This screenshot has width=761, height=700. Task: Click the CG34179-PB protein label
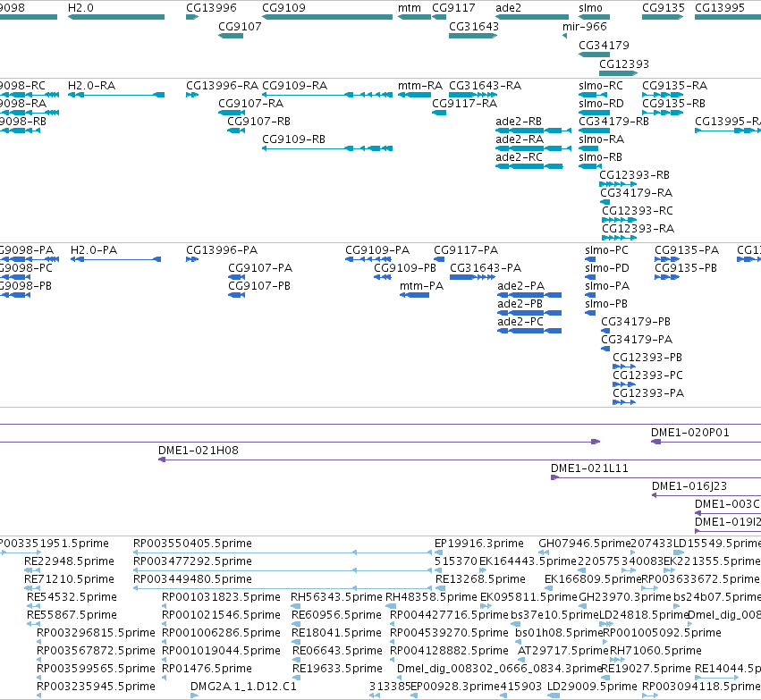point(636,322)
